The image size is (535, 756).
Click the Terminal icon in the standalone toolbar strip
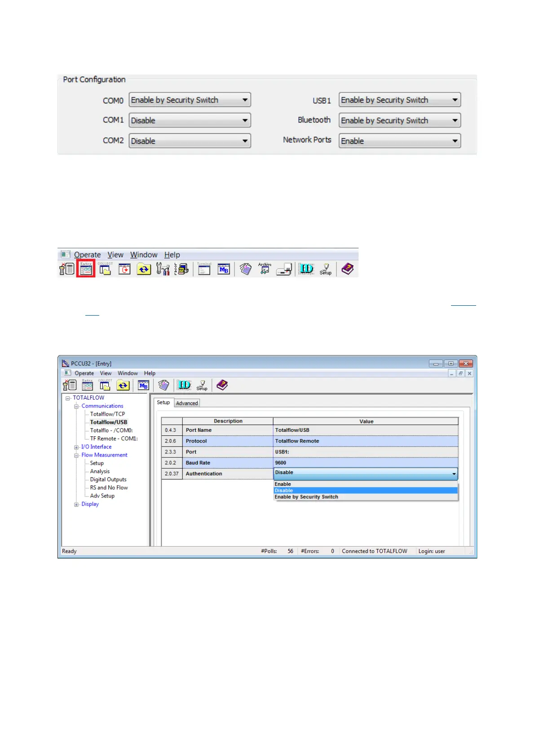[x=204, y=269]
